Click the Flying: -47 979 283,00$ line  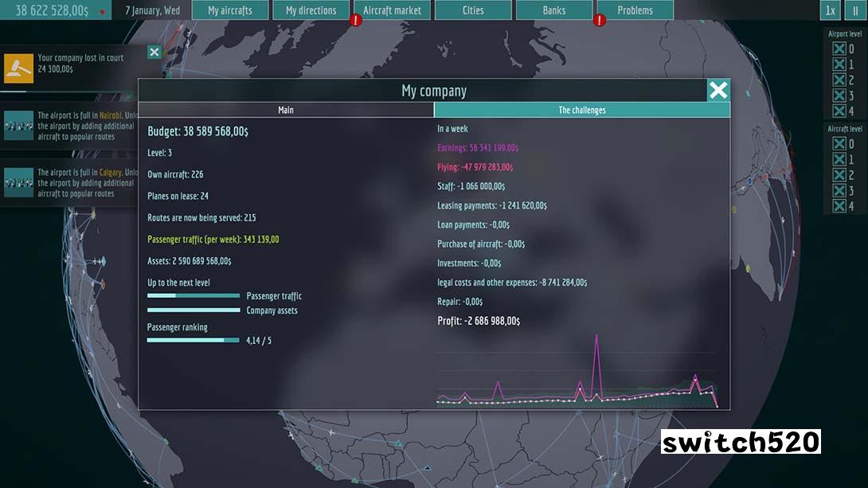click(x=475, y=167)
